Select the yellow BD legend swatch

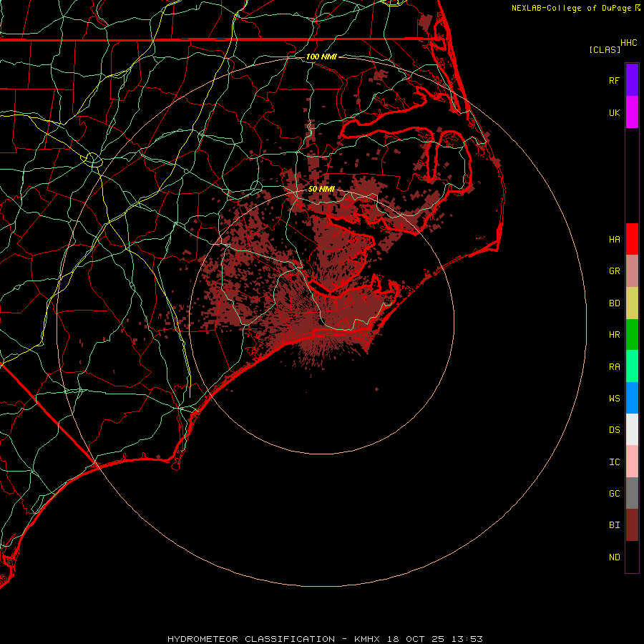point(632,303)
